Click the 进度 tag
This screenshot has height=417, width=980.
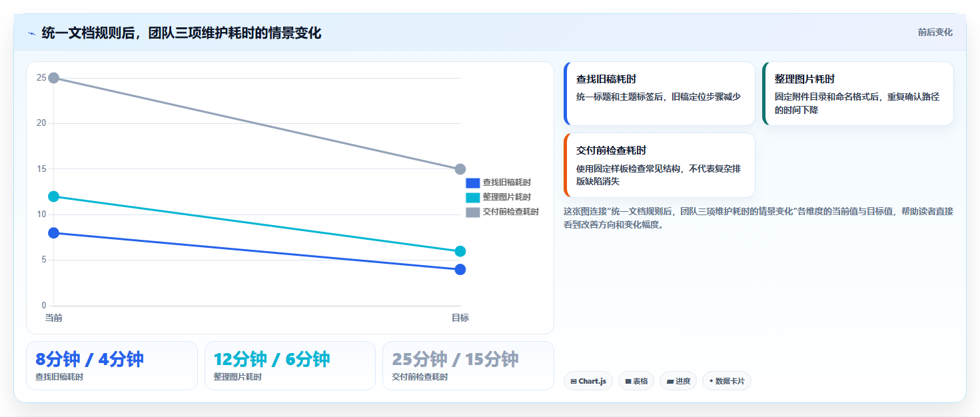pyautogui.click(x=678, y=381)
